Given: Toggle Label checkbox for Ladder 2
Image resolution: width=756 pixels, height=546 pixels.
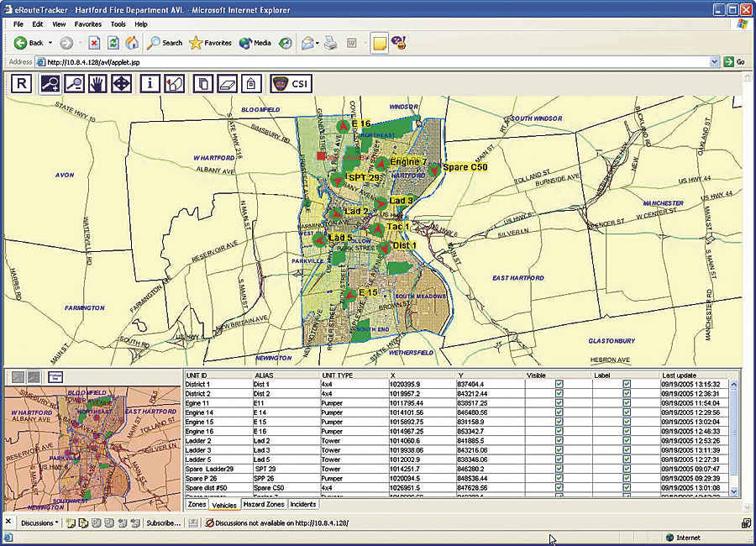Looking at the screenshot, I should pyautogui.click(x=627, y=440).
